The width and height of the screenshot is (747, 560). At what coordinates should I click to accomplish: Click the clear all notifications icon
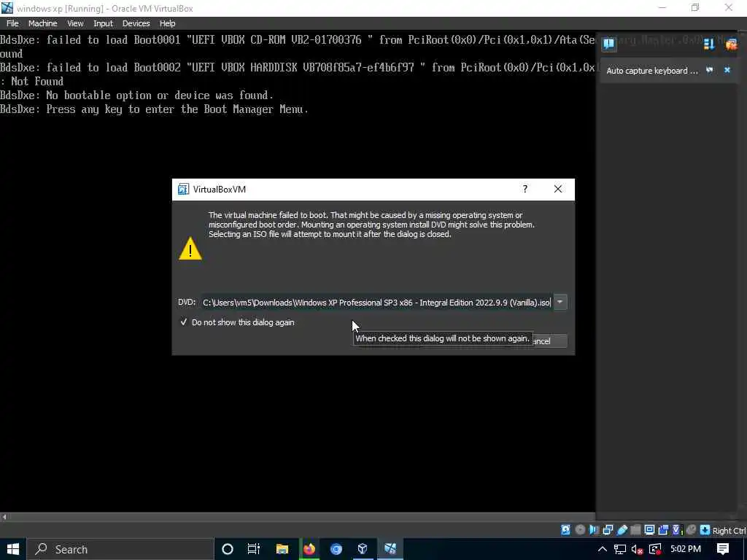coord(731,44)
